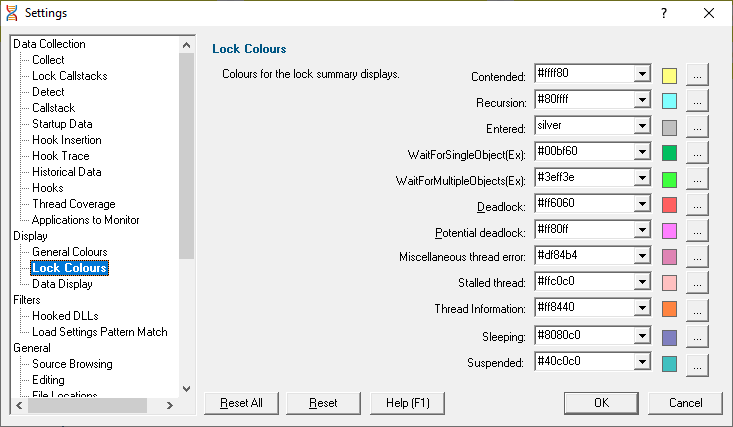Click the green WaitForSingleObject(Ex) swatch
The width and height of the screenshot is (733, 427).
pyautogui.click(x=669, y=153)
